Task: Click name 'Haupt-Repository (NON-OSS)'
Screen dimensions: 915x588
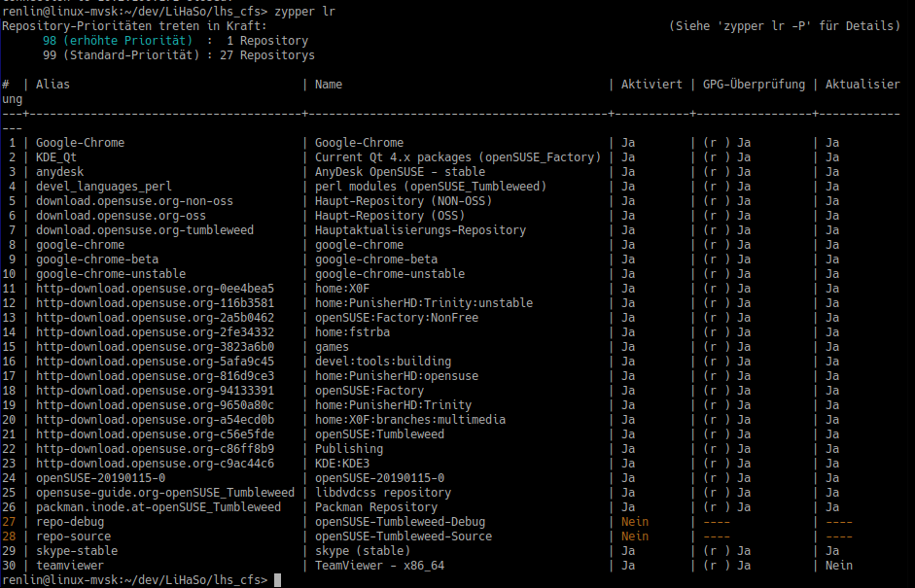Action: click(x=404, y=200)
